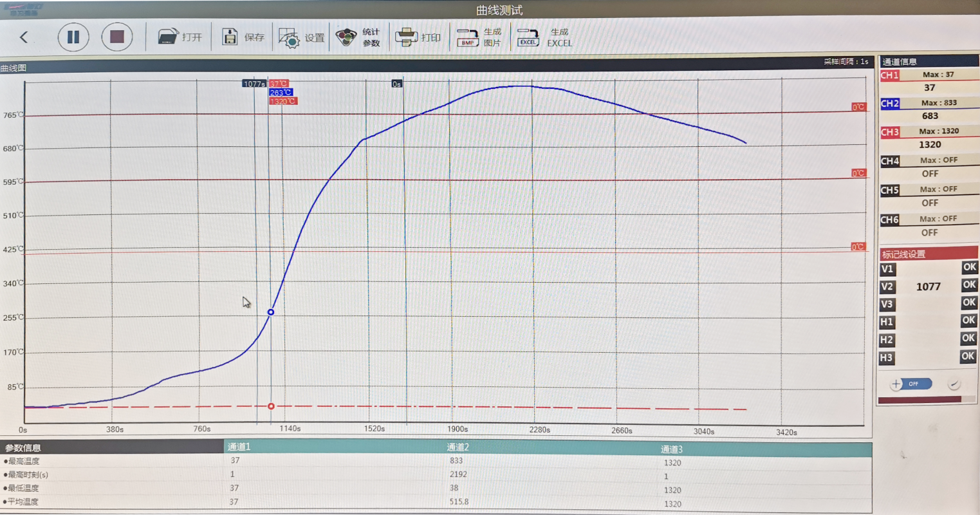980x515 pixels.
Task: Save the current curve (保存)
Action: coord(243,37)
